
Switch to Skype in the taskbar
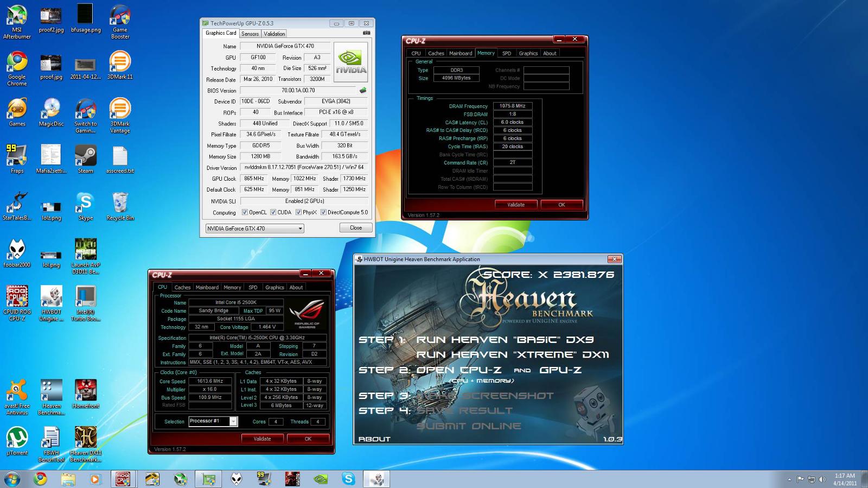(x=348, y=479)
